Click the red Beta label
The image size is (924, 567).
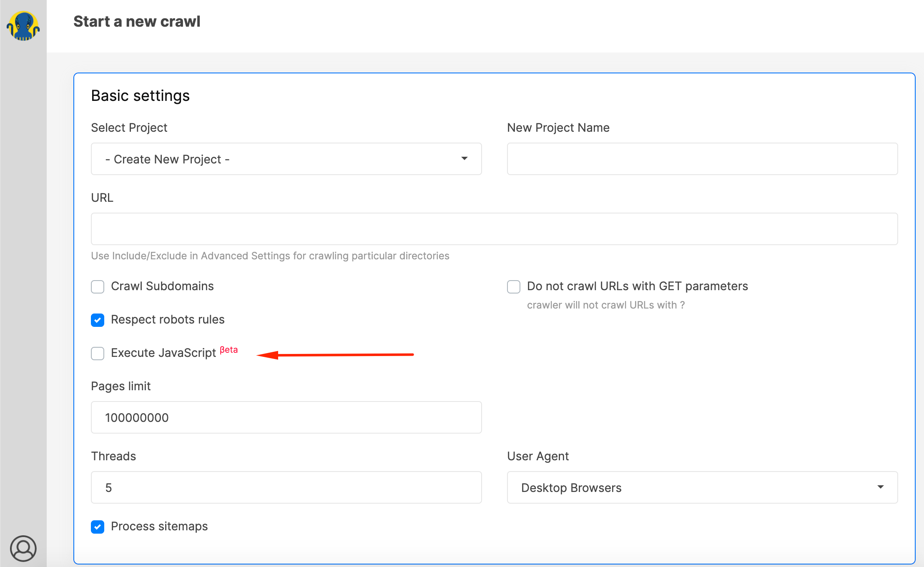click(x=229, y=350)
